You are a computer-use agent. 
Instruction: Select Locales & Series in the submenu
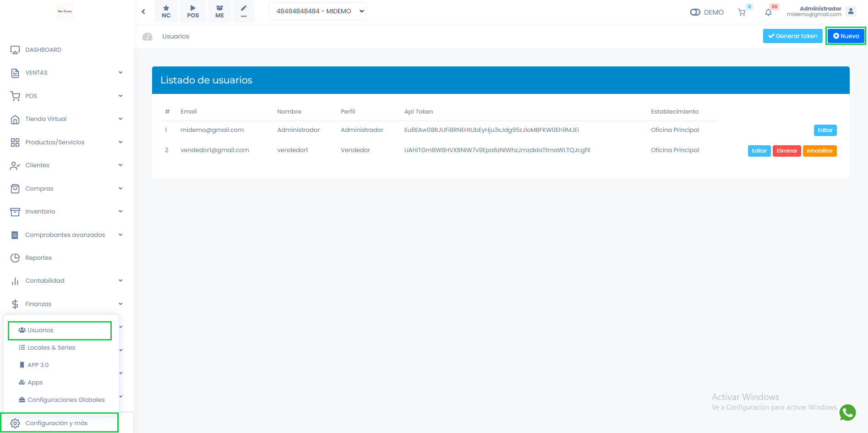pos(51,348)
